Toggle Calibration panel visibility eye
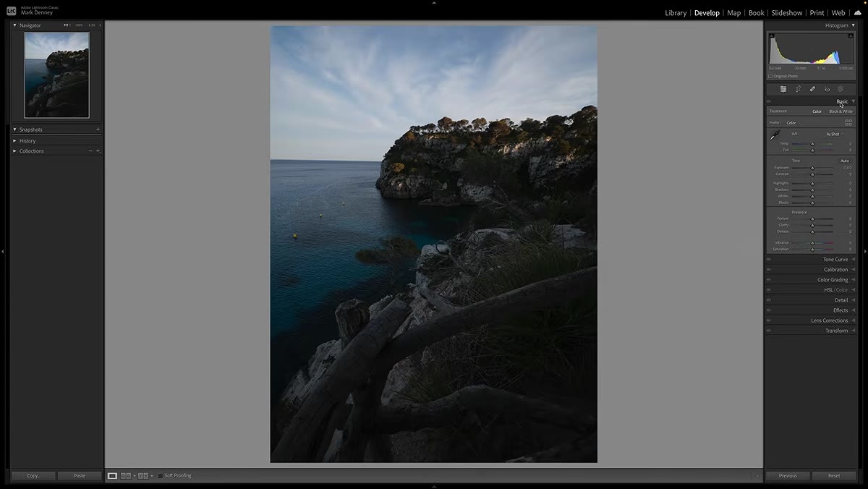This screenshot has height=489, width=868. point(769,269)
